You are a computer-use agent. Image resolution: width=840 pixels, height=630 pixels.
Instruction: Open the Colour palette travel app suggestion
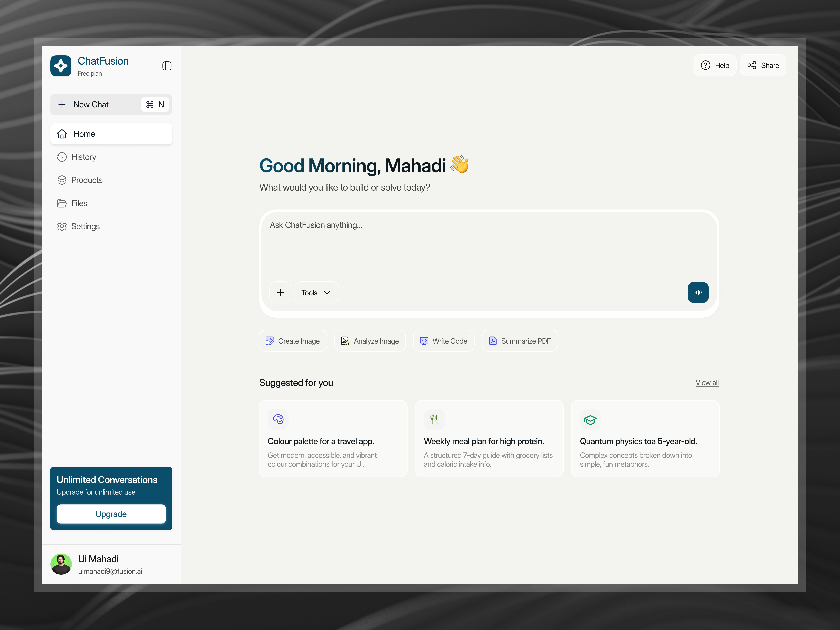click(x=333, y=439)
